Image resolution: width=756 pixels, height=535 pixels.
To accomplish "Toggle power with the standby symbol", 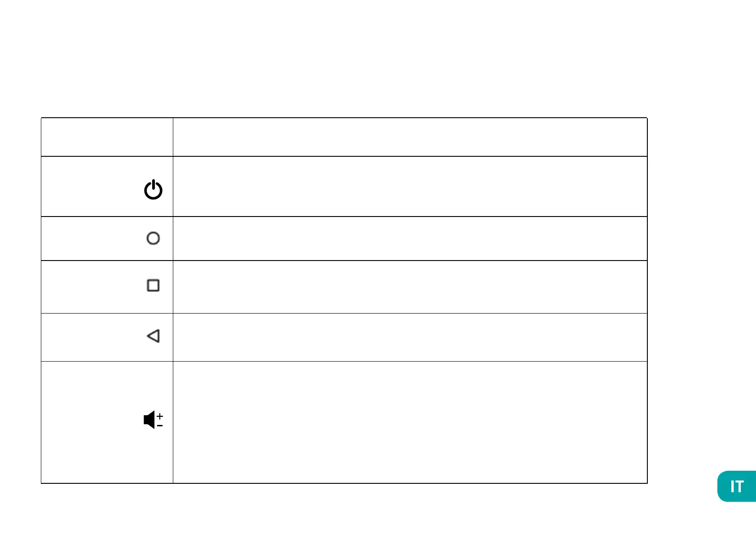I will tap(153, 190).
